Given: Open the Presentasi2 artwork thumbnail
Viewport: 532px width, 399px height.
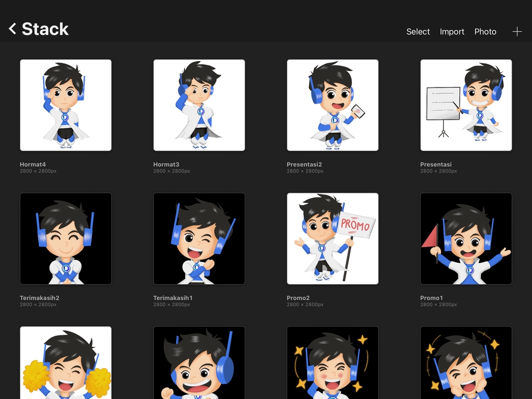Looking at the screenshot, I should (332, 105).
